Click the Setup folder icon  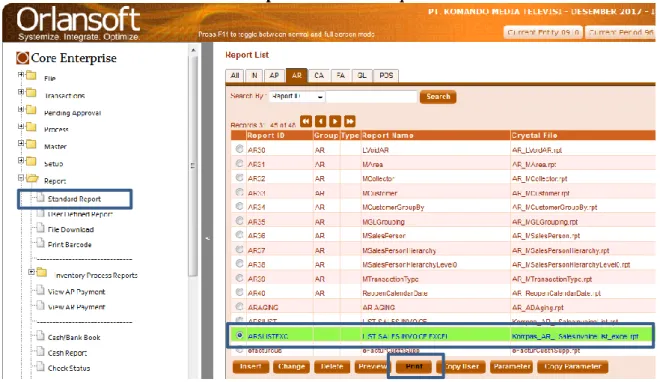click(31, 162)
